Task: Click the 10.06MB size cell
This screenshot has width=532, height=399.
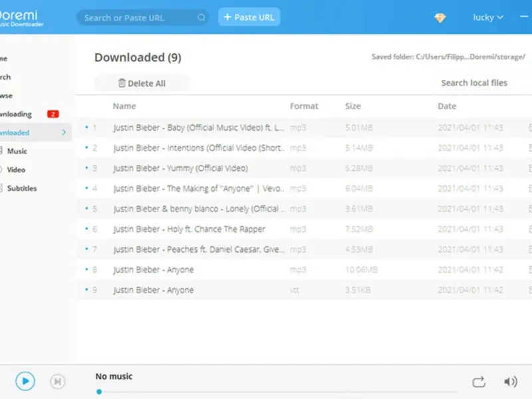Action: (x=361, y=270)
